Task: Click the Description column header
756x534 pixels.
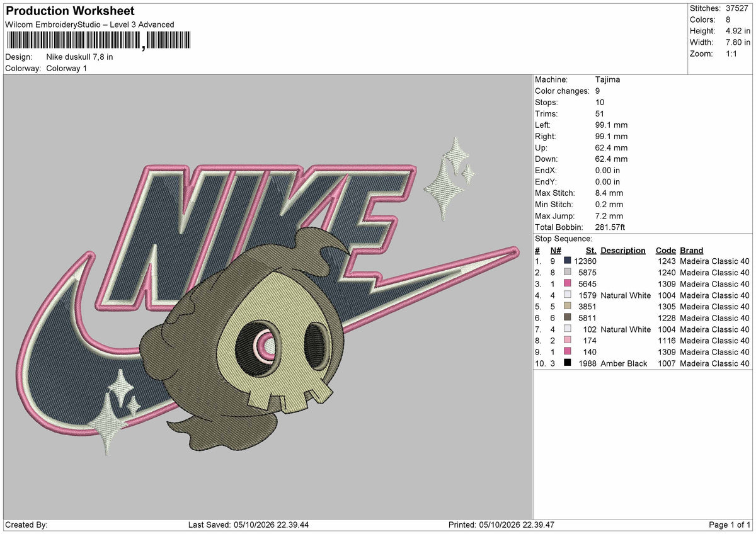Action: click(623, 250)
